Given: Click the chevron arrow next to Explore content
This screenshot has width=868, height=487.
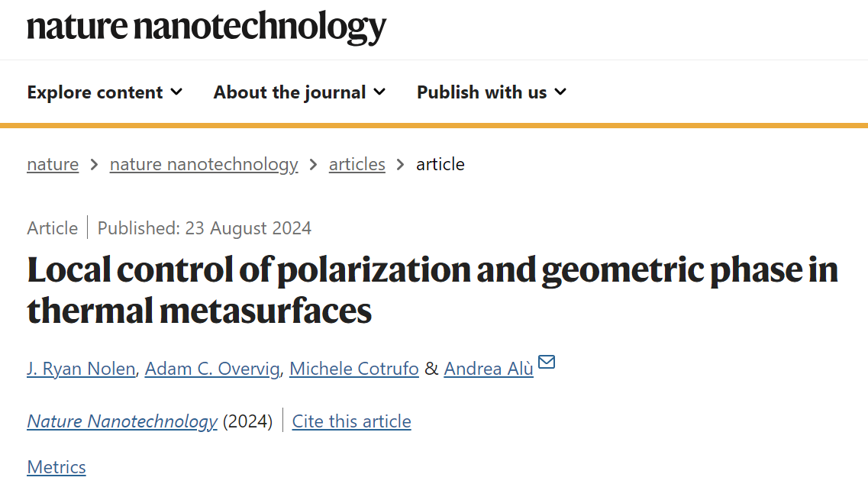Looking at the screenshot, I should click(x=176, y=92).
